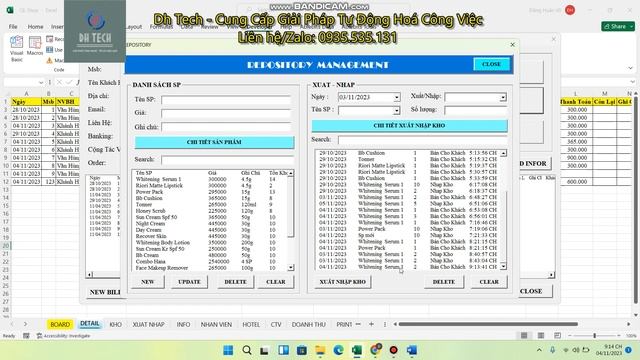Select 'Honey Scrub' product row
This screenshot has width=640, height=360.
[x=211, y=211]
